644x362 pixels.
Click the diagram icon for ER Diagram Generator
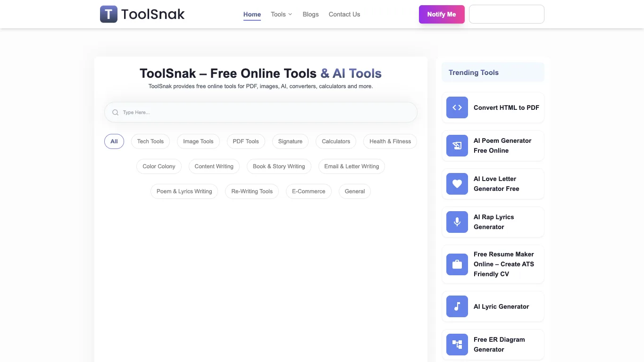(457, 345)
